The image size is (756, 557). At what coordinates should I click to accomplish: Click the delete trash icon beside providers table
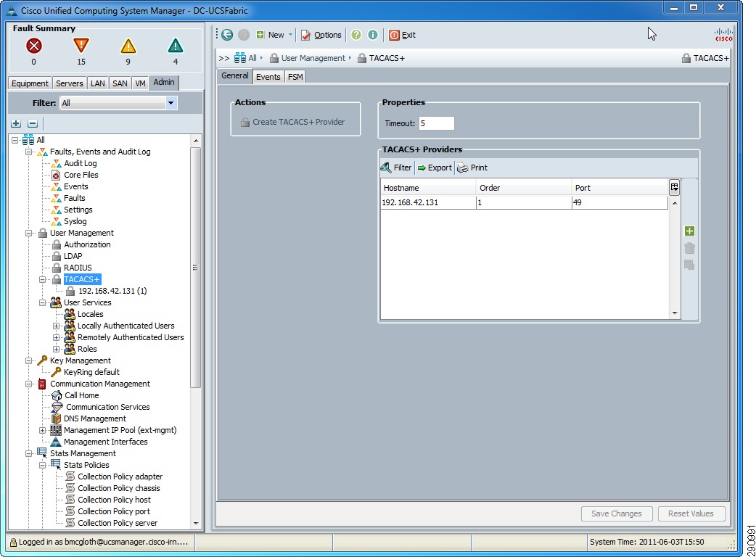pos(689,248)
